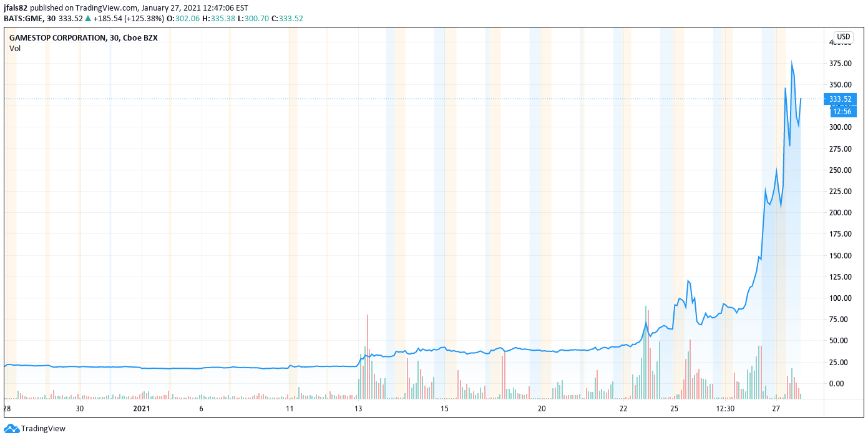
Task: Click the 28 date label on time axis
Action: point(7,409)
